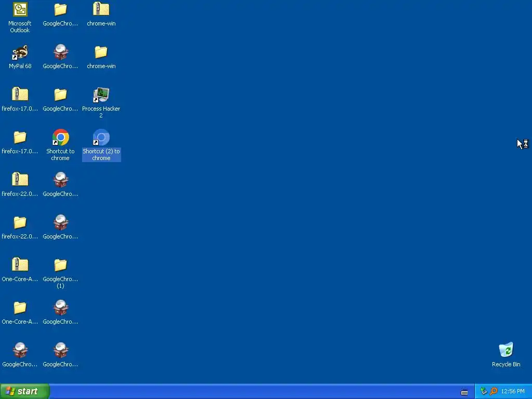Select the firefox-17.0... plain folder icon
Viewport: 532px width, 399px height.
tap(20, 137)
